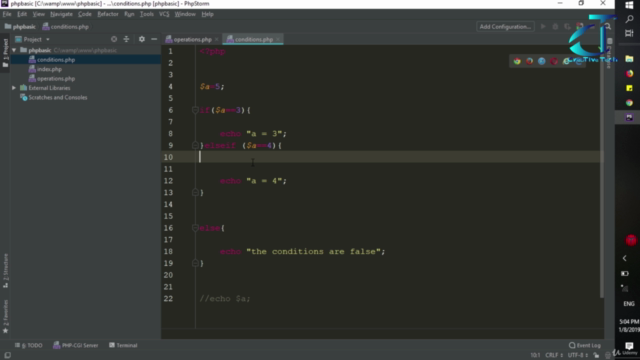
Task: Click the Run with Coverage icon
Action: pos(567,27)
